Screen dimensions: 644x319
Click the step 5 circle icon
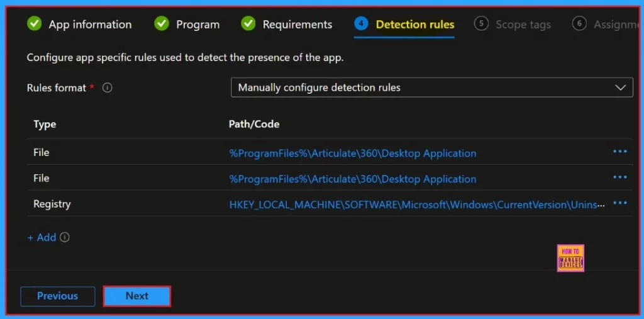(481, 24)
